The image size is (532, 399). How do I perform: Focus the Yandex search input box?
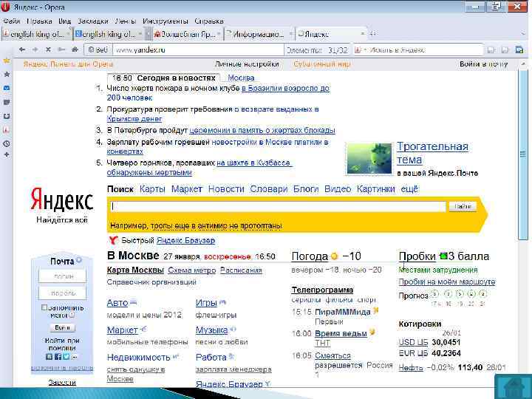[279, 206]
